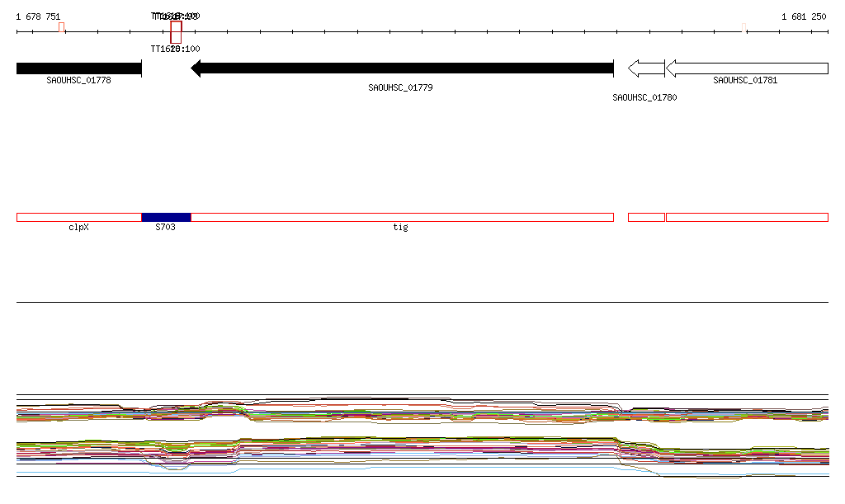Click the end coordinate label 1 681 250
The image size is (845, 504).
[804, 16]
